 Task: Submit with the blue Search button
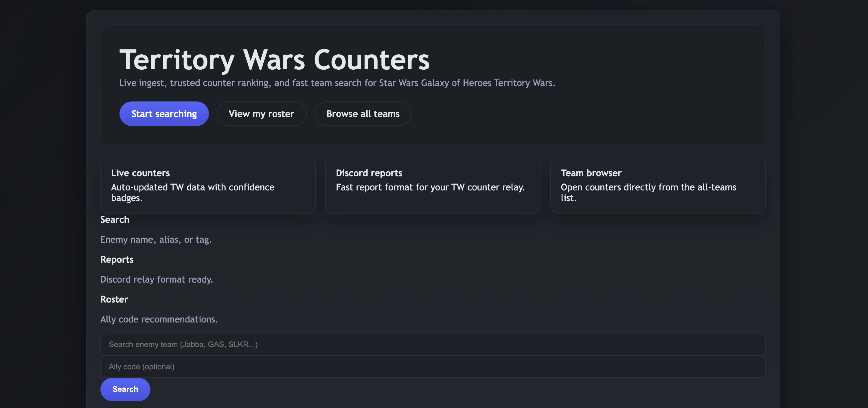125,389
